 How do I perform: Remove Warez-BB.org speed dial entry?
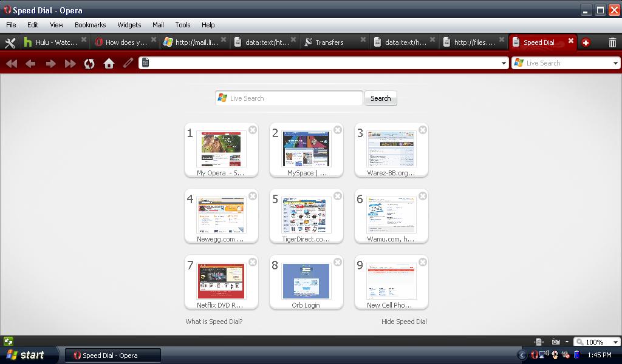coord(423,130)
